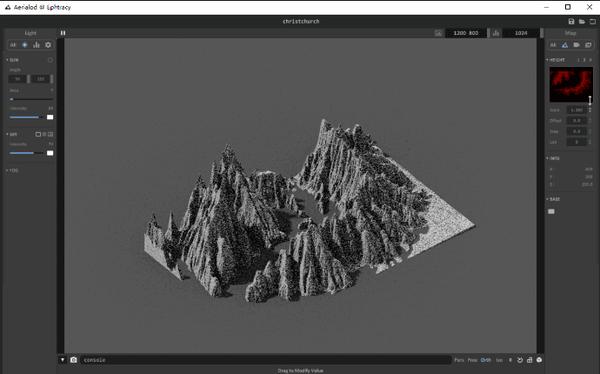Select the Orth projection mode
This screenshot has height=374, width=600.
pyautogui.click(x=486, y=360)
